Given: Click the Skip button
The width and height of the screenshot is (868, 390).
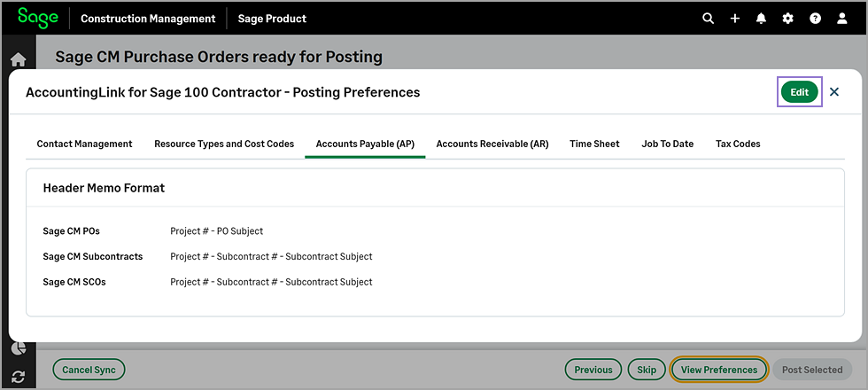Looking at the screenshot, I should tap(647, 370).
